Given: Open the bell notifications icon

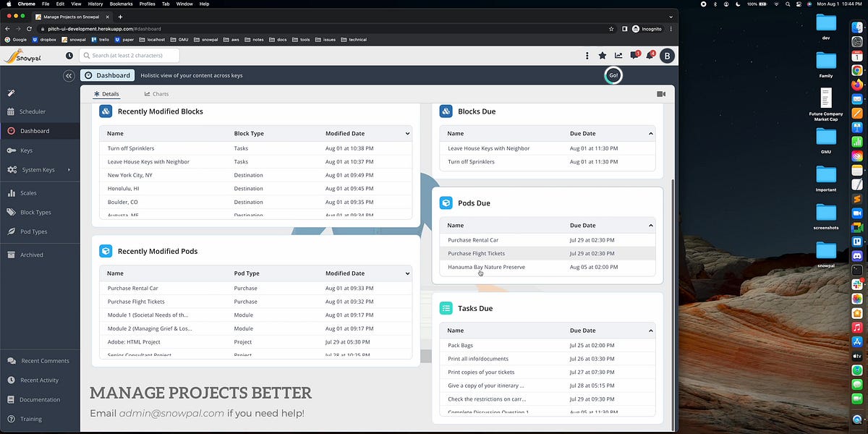Looking at the screenshot, I should pyautogui.click(x=650, y=56).
